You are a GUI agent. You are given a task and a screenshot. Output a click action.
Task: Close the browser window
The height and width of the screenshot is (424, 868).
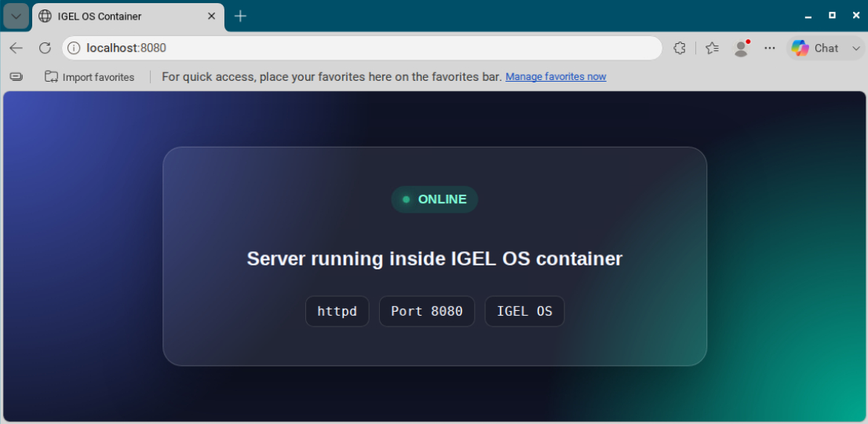click(855, 16)
